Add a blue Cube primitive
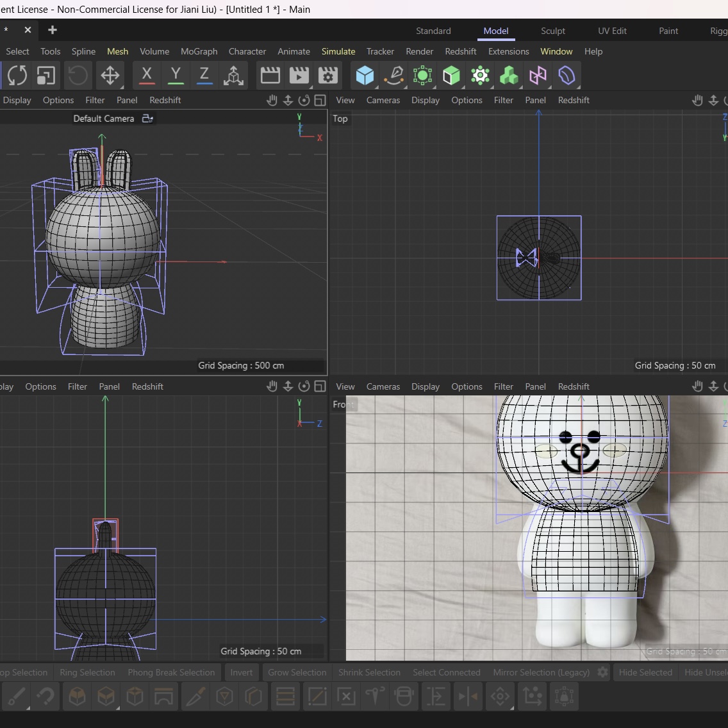Viewport: 728px width, 728px height. (365, 75)
